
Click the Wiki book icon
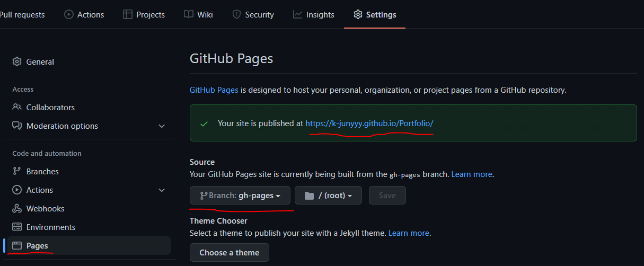click(x=189, y=14)
